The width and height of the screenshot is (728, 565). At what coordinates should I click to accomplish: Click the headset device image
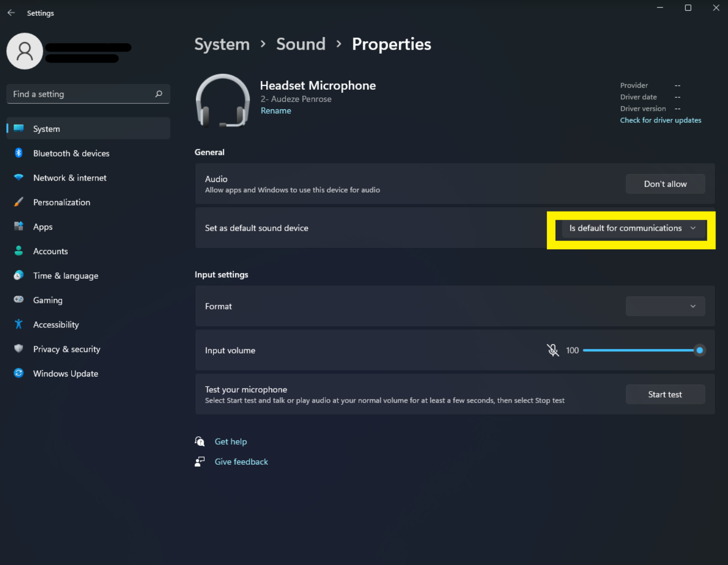(x=223, y=101)
